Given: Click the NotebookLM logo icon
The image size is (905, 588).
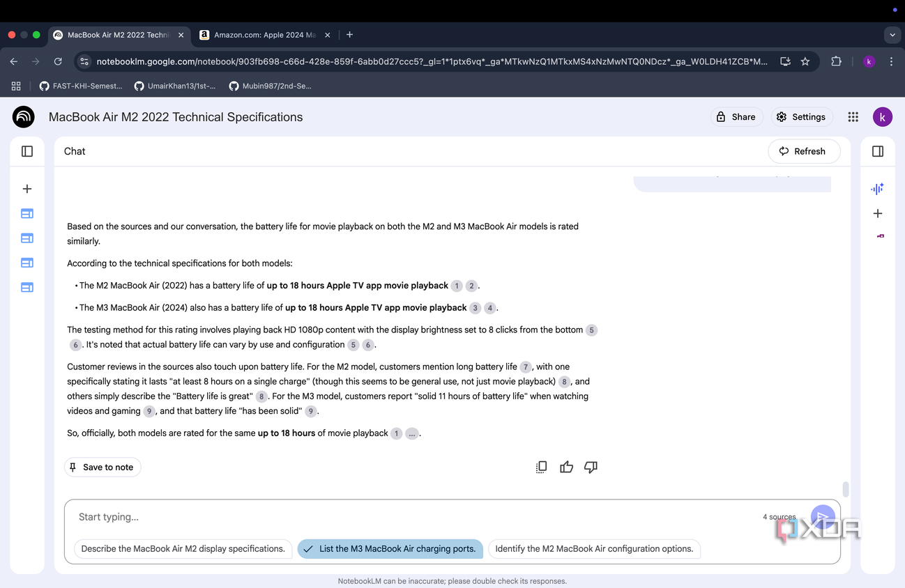Looking at the screenshot, I should [x=24, y=117].
